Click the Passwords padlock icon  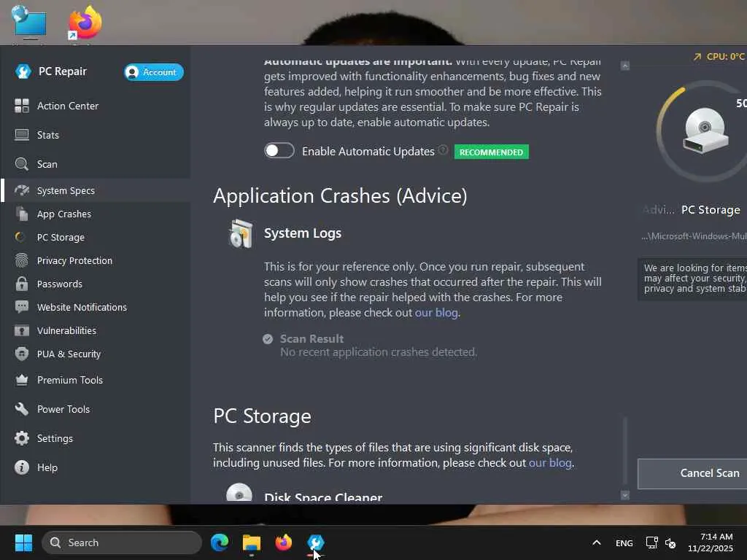click(21, 284)
